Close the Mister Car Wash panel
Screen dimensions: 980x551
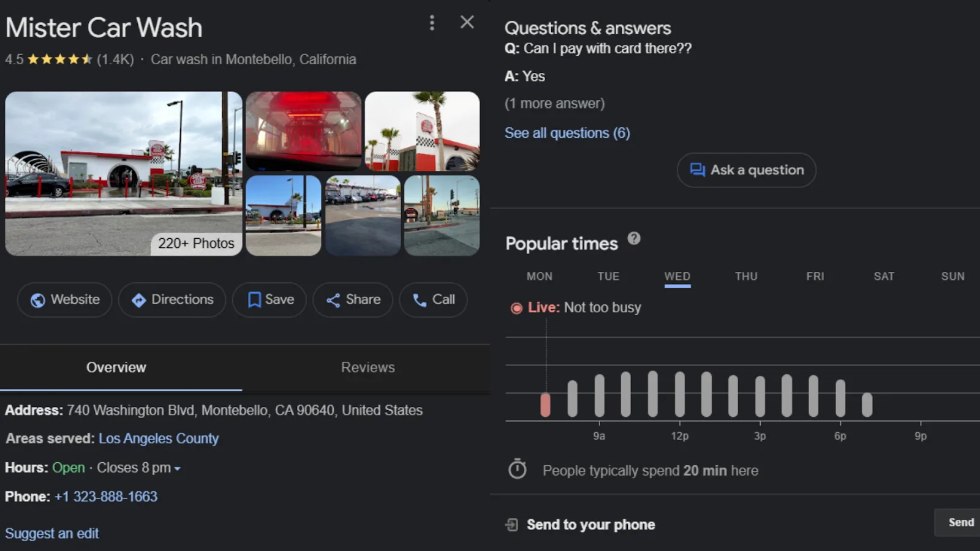(x=467, y=23)
